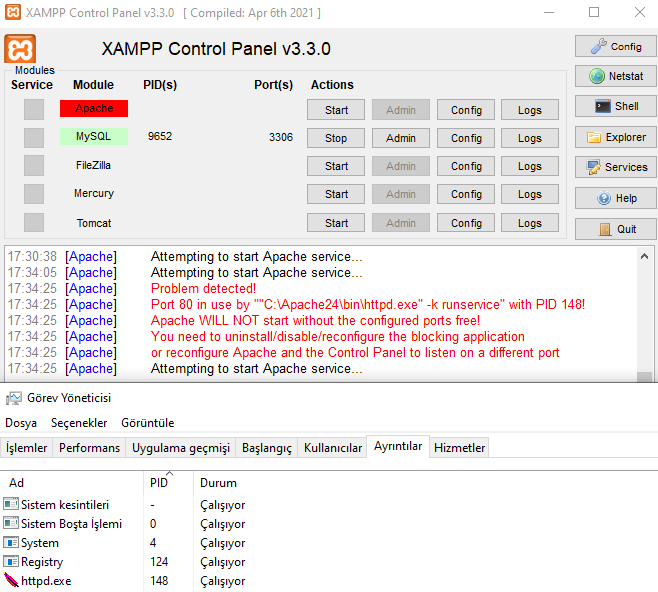Screen dimensions: 658x592
Task: Toggle the Tomcat service checkbox
Action: click(x=34, y=222)
